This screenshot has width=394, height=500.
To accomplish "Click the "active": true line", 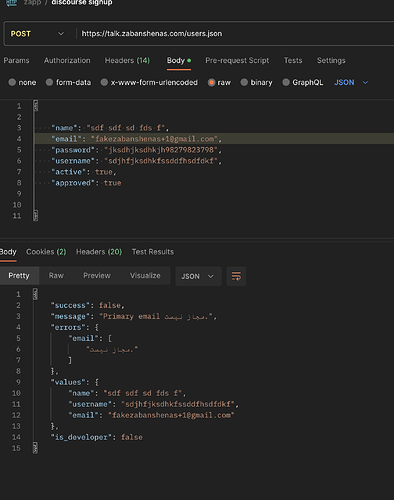I will coord(84,172).
